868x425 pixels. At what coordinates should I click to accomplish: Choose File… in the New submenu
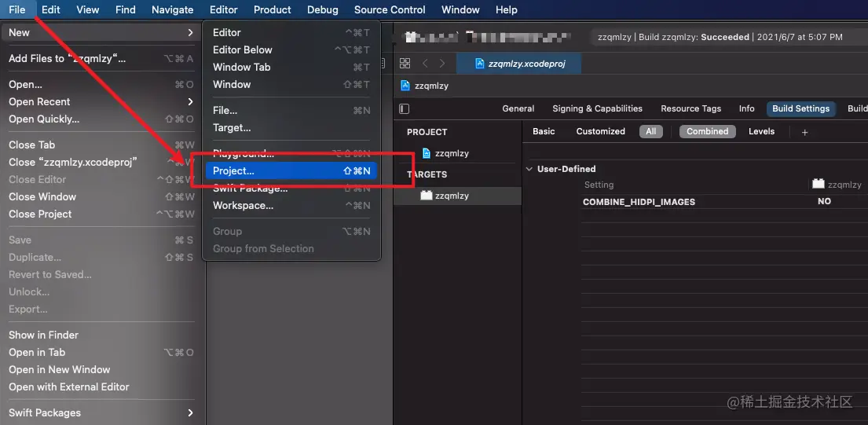tap(291, 110)
